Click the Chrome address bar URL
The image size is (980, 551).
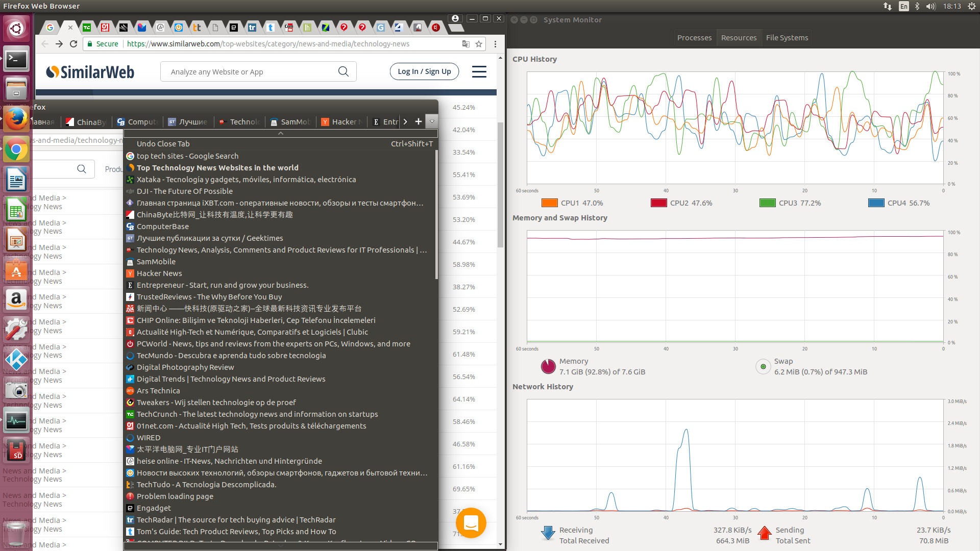[x=268, y=44]
